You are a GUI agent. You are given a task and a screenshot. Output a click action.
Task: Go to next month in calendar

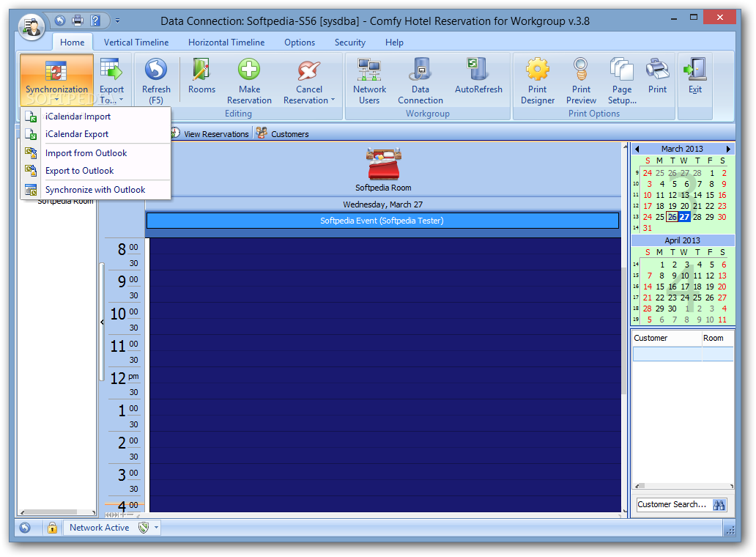[x=728, y=149]
